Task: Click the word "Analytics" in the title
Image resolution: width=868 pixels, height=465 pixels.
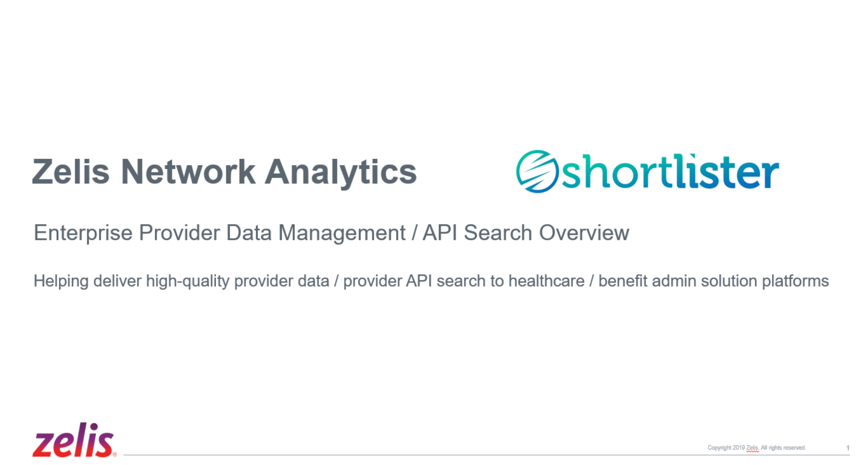Action: point(341,172)
